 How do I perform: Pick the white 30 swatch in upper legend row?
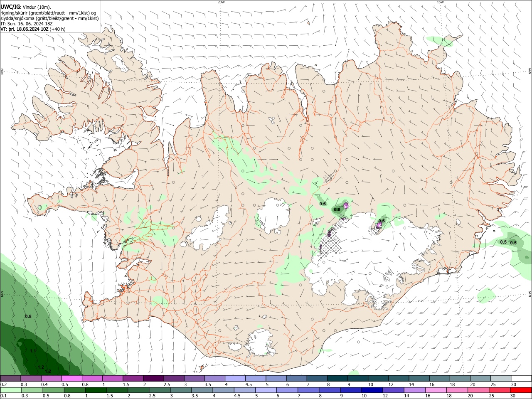tap(521, 379)
